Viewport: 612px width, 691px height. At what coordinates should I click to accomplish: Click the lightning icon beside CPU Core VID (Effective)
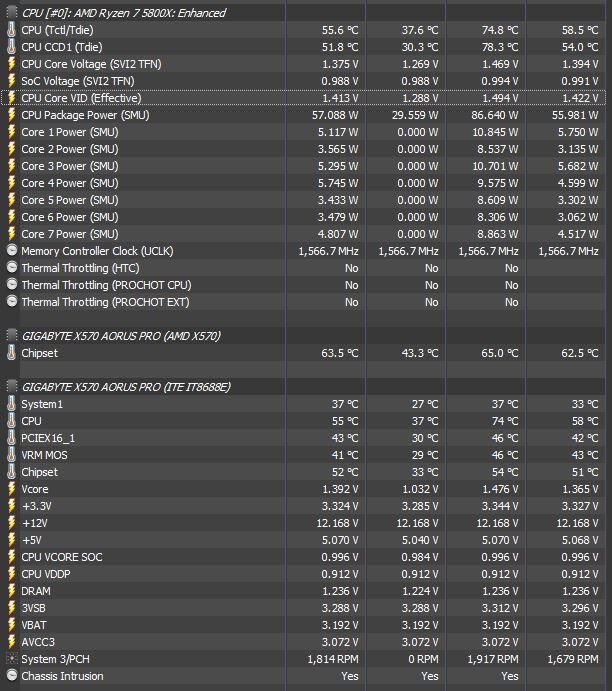pyautogui.click(x=11, y=98)
